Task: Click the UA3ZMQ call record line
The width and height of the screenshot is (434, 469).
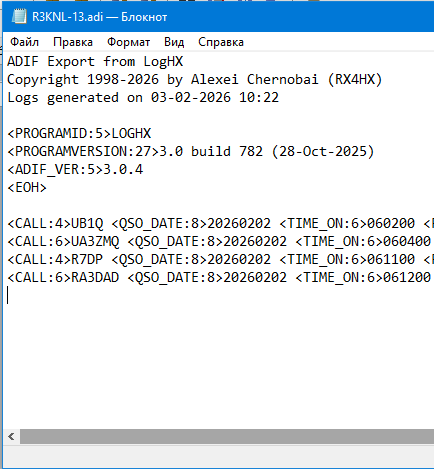Action: pyautogui.click(x=220, y=242)
